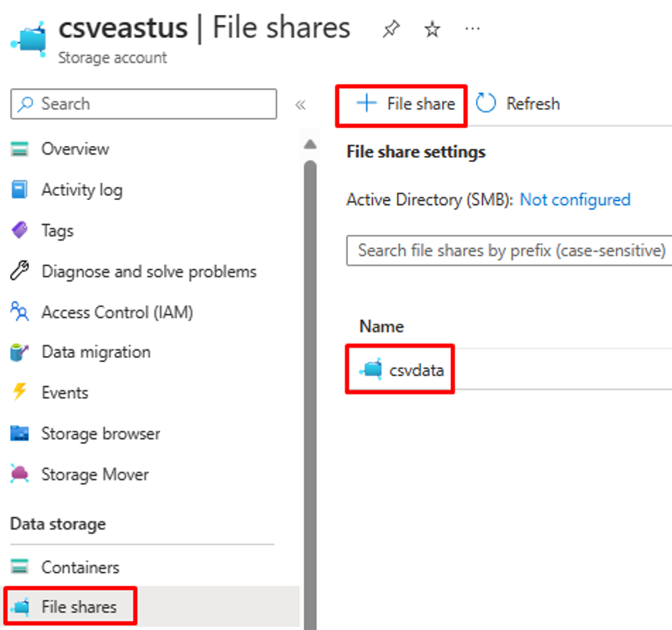Click the Access Control (IAM) icon
Screen dimensions: 672x630
click(19, 312)
